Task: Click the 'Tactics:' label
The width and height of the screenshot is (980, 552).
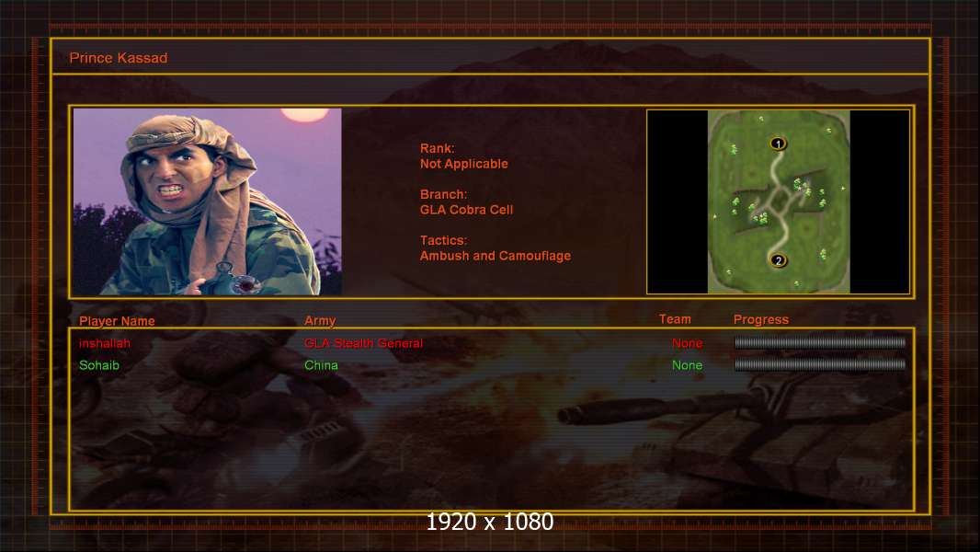Action: 443,241
